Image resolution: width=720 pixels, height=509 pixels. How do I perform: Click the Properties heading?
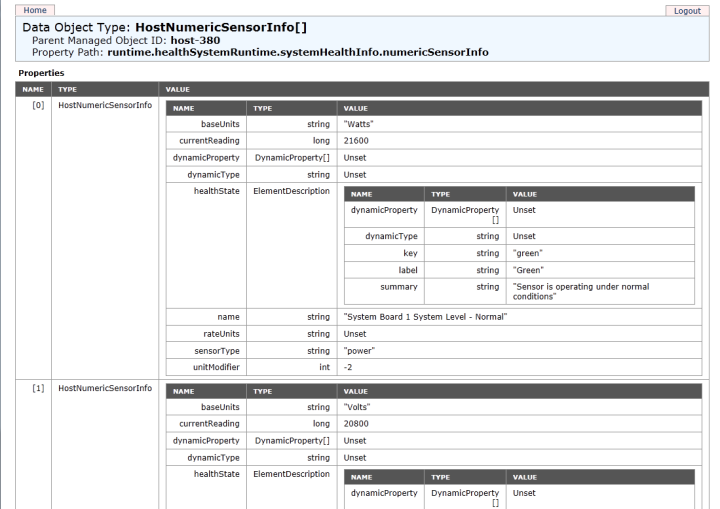tap(41, 73)
